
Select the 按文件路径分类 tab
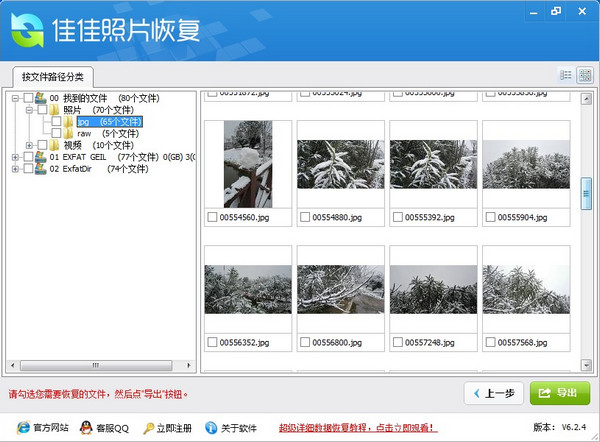(53, 77)
